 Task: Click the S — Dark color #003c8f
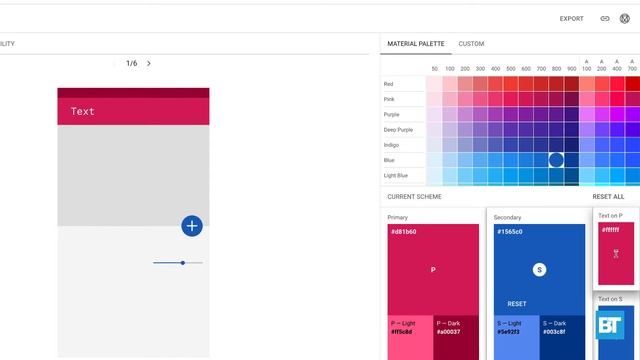pyautogui.click(x=562, y=338)
